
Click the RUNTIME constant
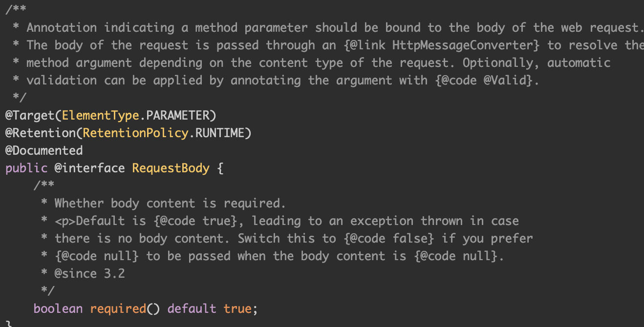coord(220,133)
